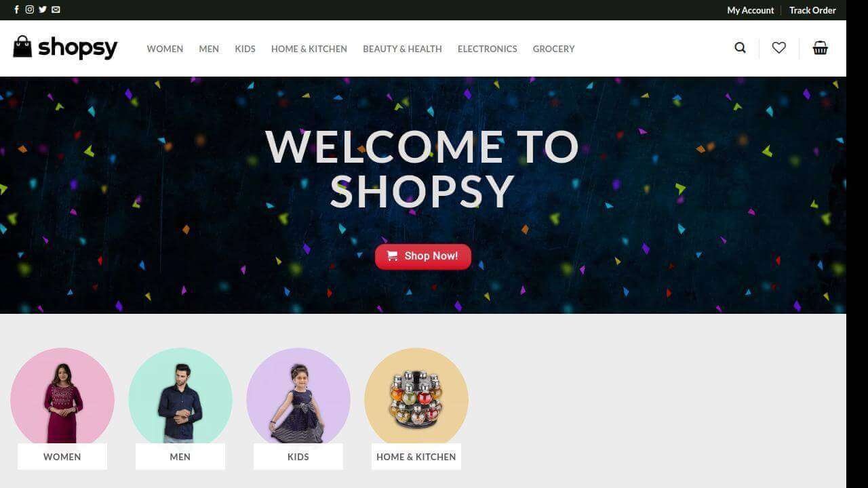Select the Women category circle thumbnail
This screenshot has width=868, height=488.
[62, 400]
